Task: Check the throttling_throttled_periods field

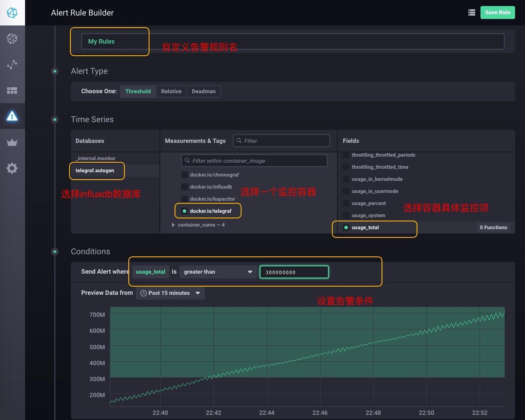Action: coord(346,155)
